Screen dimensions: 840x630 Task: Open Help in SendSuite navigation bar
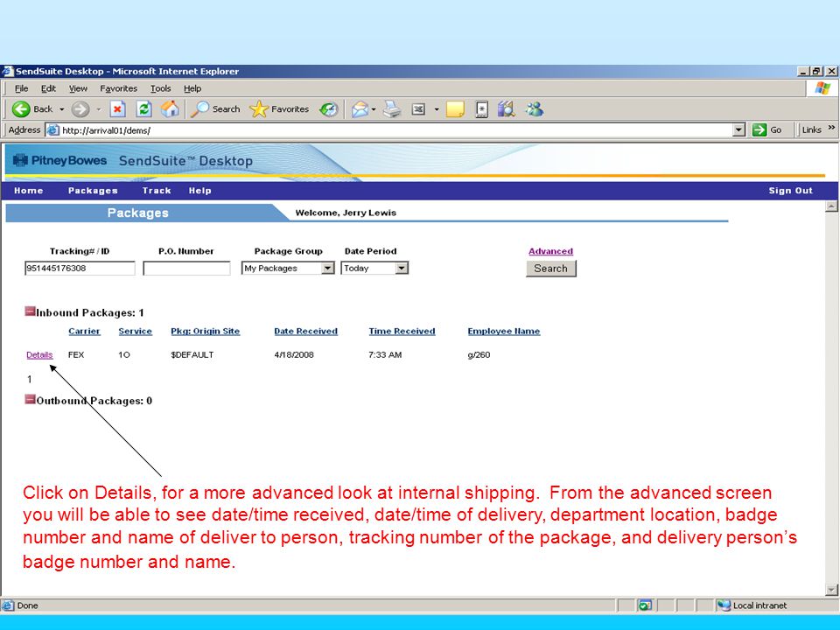[199, 191]
